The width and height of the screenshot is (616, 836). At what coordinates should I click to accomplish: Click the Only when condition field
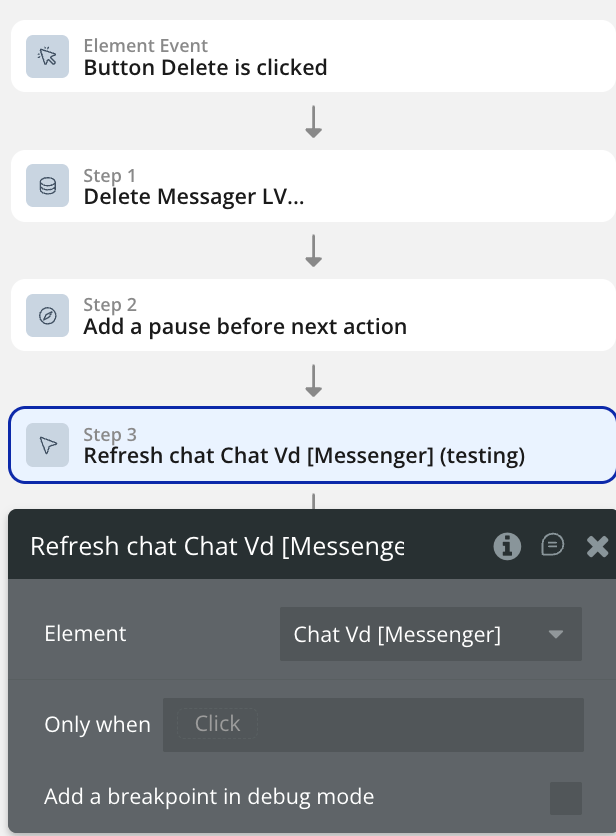[373, 724]
